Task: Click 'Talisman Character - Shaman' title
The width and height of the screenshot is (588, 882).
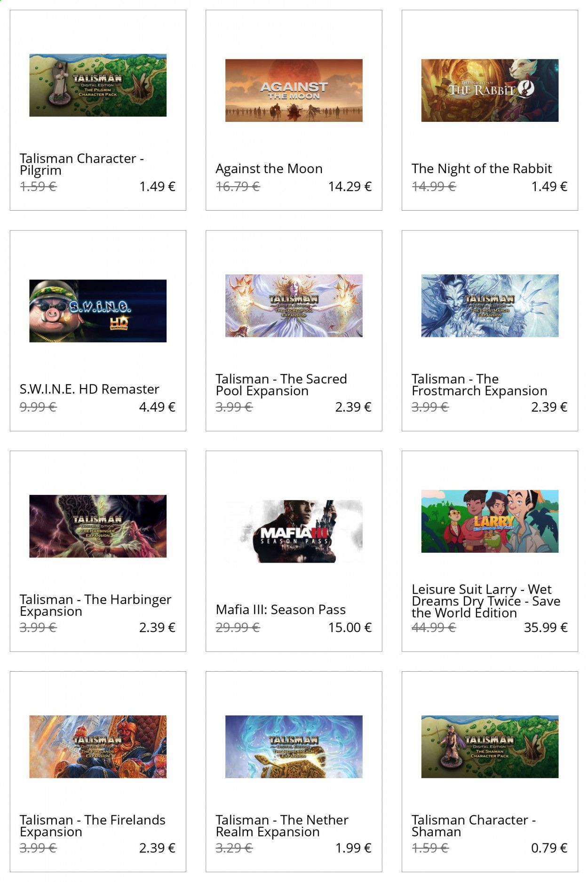Action: [x=474, y=826]
